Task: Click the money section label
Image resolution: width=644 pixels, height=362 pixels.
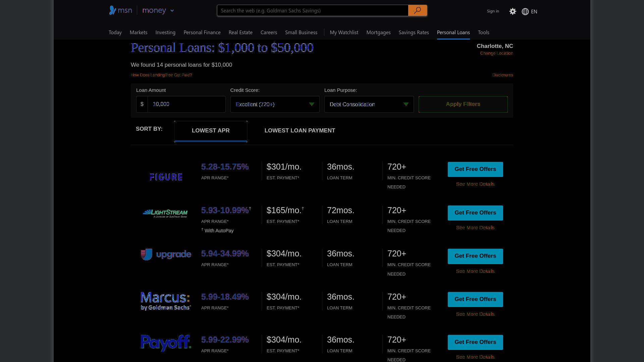Action: point(154,11)
